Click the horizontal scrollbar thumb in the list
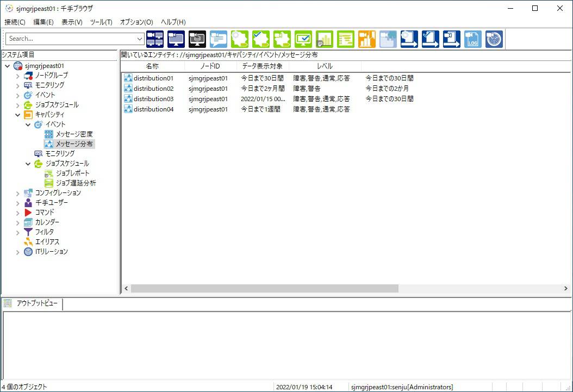This screenshot has width=573, height=392. pyautogui.click(x=265, y=289)
